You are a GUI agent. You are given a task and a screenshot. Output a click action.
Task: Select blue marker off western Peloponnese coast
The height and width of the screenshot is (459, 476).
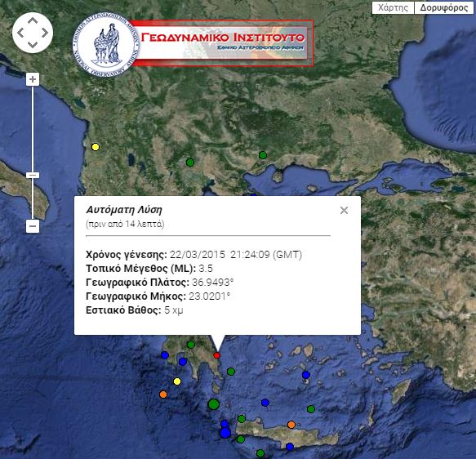tap(165, 355)
